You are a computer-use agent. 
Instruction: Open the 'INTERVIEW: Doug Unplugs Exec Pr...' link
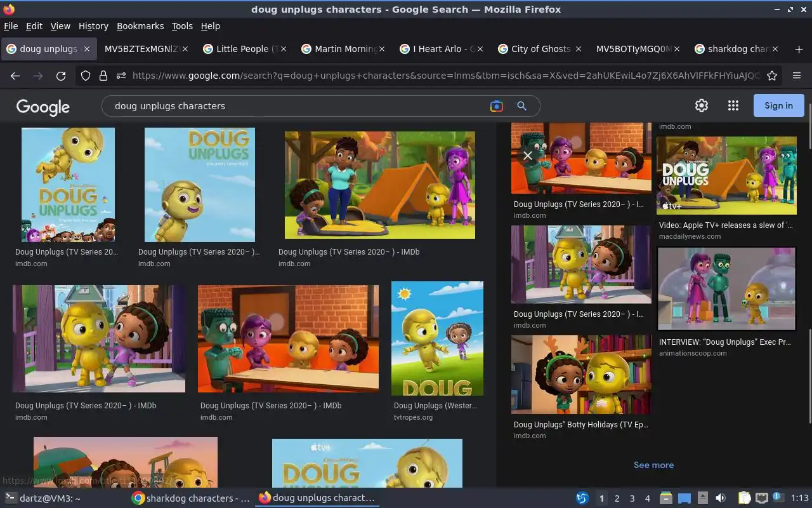pos(724,342)
